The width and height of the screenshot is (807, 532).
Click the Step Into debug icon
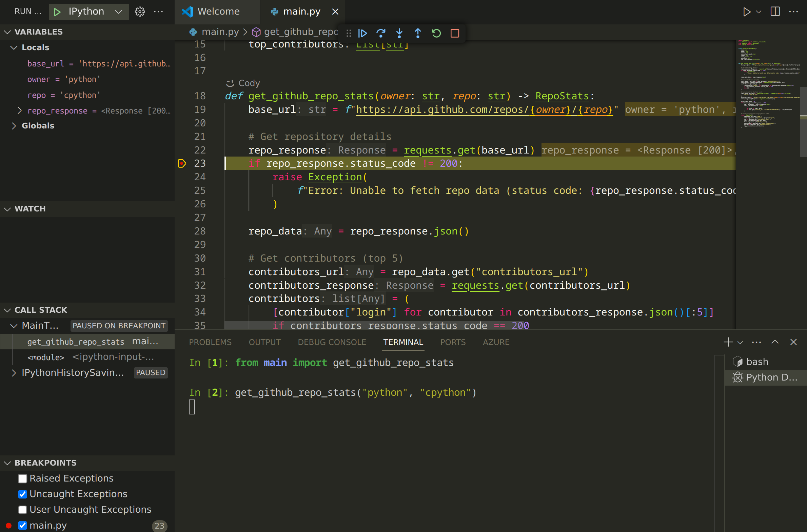click(x=398, y=33)
